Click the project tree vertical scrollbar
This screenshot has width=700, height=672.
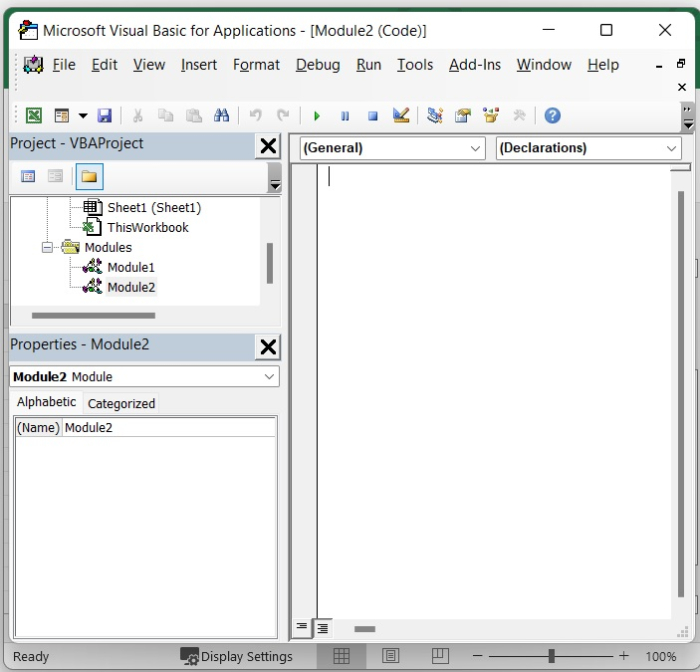click(x=270, y=263)
